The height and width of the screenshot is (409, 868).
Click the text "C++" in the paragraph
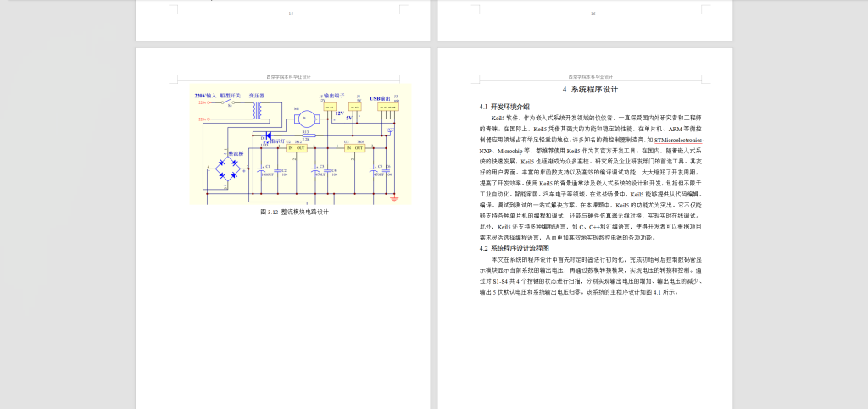(595, 227)
